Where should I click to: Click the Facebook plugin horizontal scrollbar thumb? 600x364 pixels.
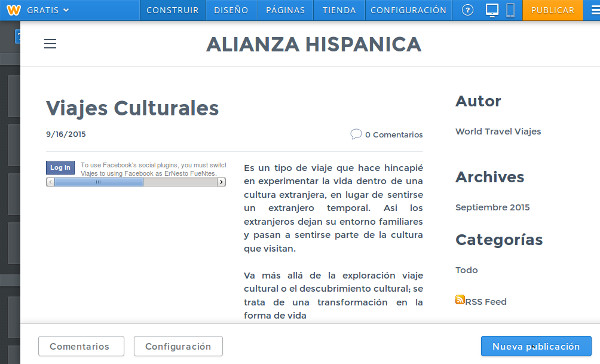pos(99,182)
